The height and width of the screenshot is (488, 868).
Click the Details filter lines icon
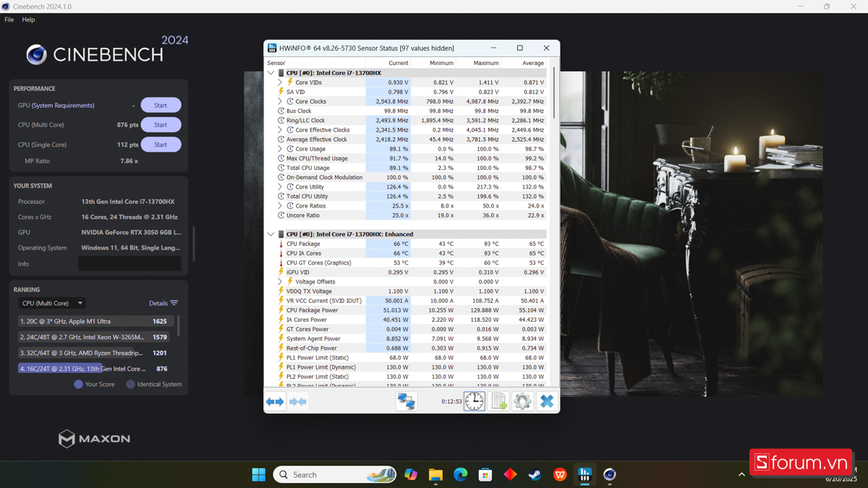pyautogui.click(x=174, y=303)
